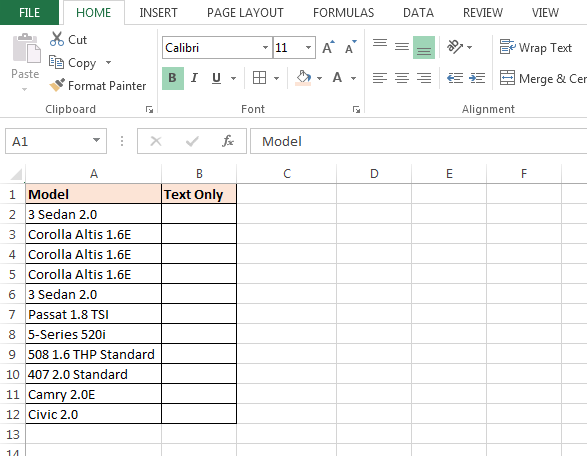Viewport: 587px width, 456px height.
Task: Click Insert Function fx icon
Action: pos(228,141)
